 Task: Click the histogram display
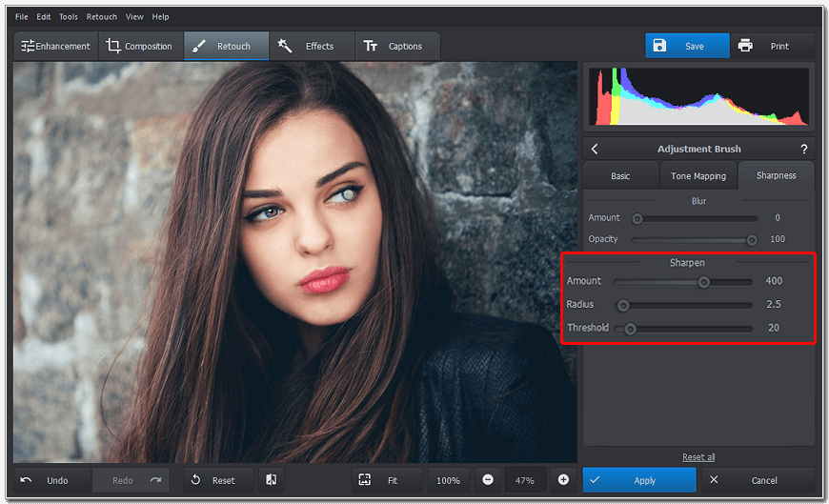click(698, 96)
